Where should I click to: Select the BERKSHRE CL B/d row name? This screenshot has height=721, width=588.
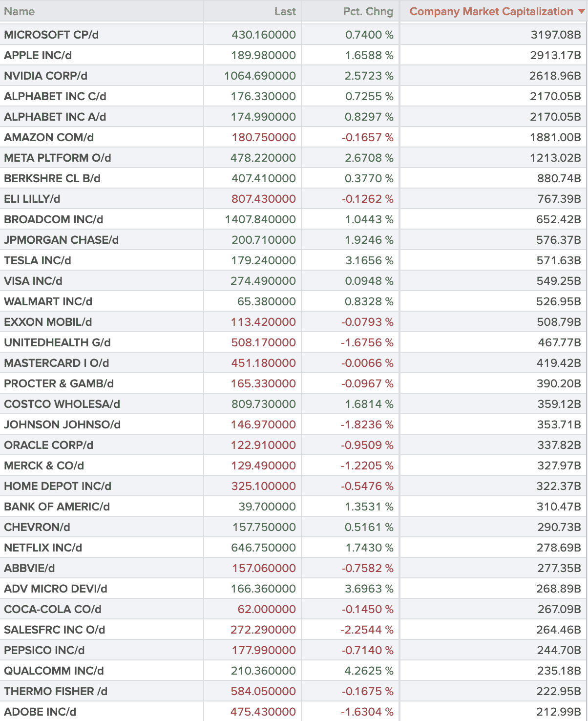52,178
